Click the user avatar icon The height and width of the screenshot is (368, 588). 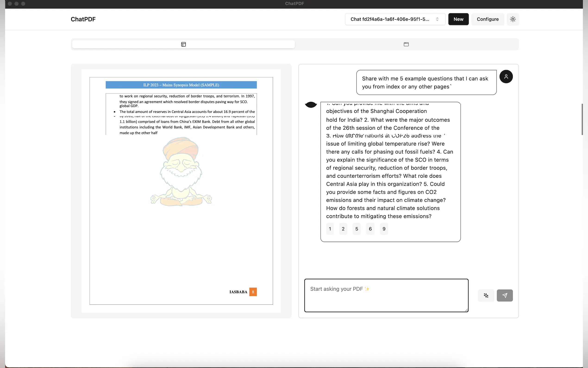click(x=506, y=77)
